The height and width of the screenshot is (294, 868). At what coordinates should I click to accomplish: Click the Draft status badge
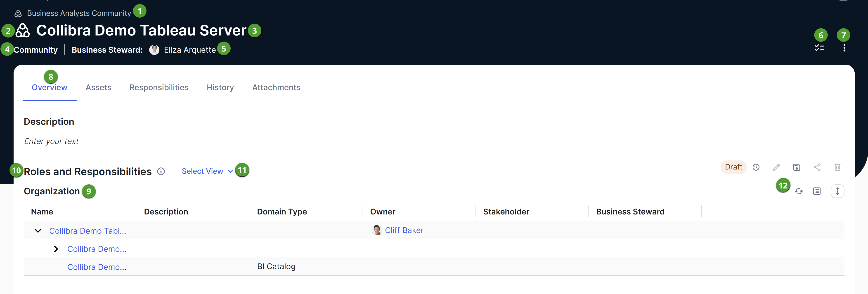733,167
